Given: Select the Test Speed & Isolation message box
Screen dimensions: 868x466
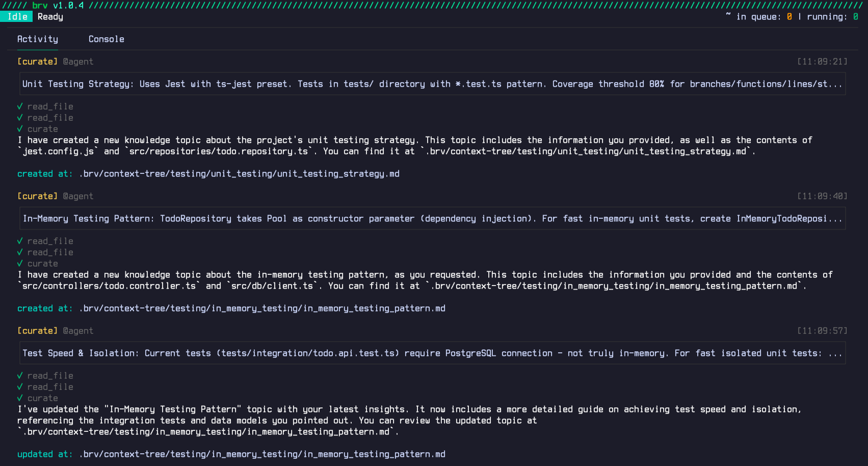Looking at the screenshot, I should 432,353.
